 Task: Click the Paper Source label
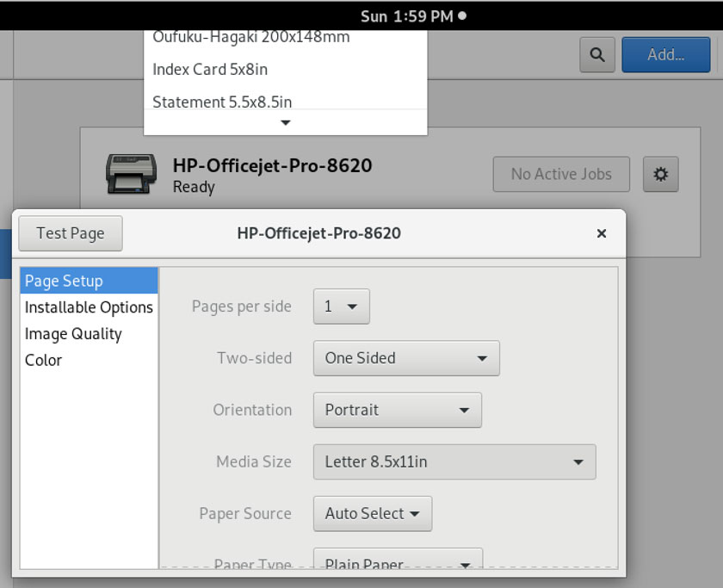point(245,514)
